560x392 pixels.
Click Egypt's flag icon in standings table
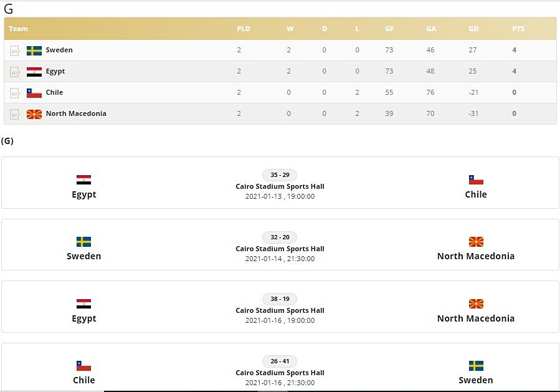[34, 72]
